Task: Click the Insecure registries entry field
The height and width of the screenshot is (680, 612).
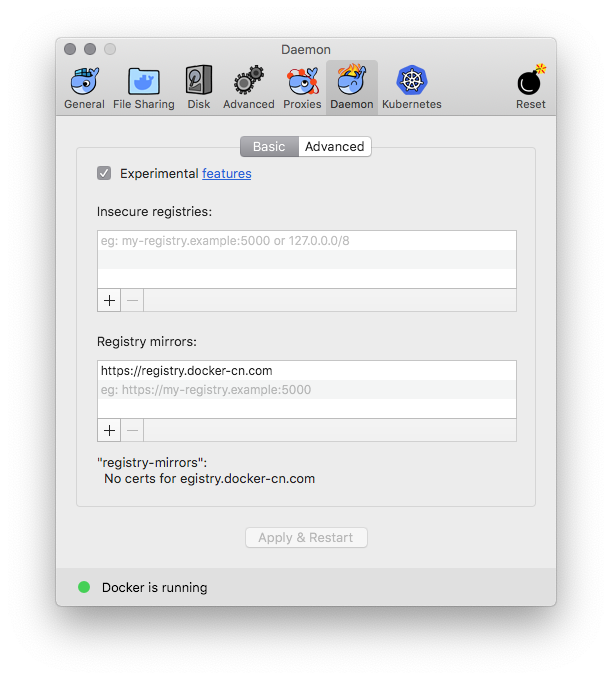Action: click(307, 241)
